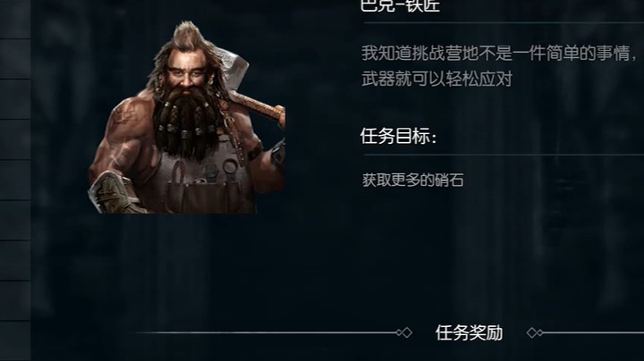Select the topmost slot in the left sidebar
The width and height of the screenshot is (644, 361).
15,20
